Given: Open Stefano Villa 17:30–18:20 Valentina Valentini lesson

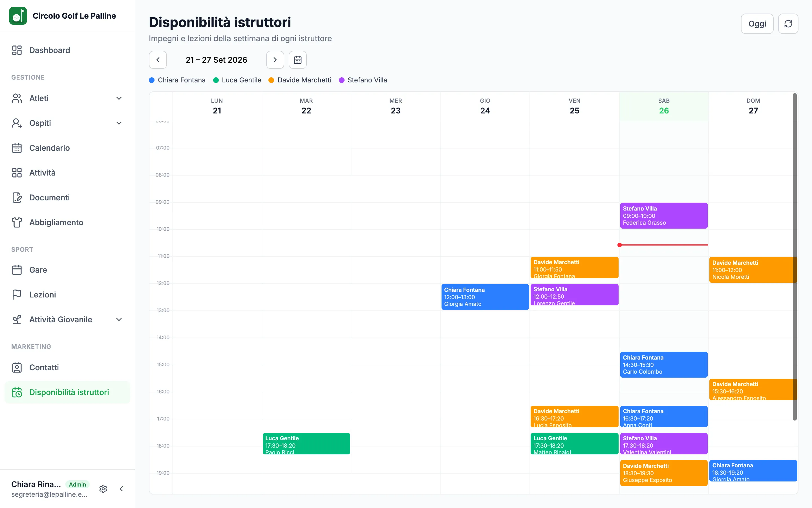Looking at the screenshot, I should pos(664,443).
